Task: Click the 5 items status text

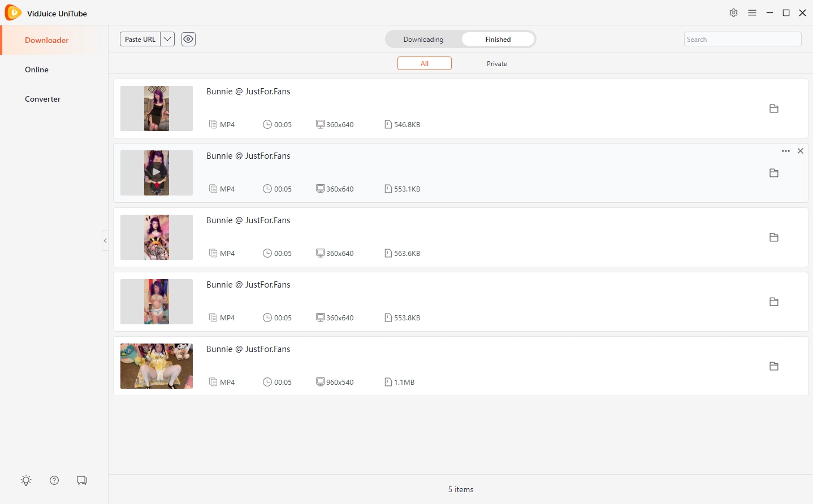Action: [x=461, y=489]
